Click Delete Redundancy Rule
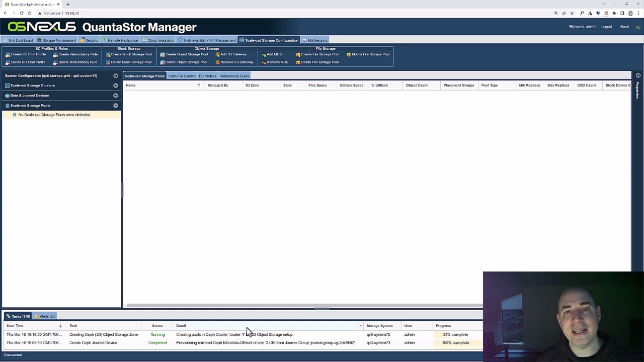The height and width of the screenshot is (362, 644). point(75,62)
